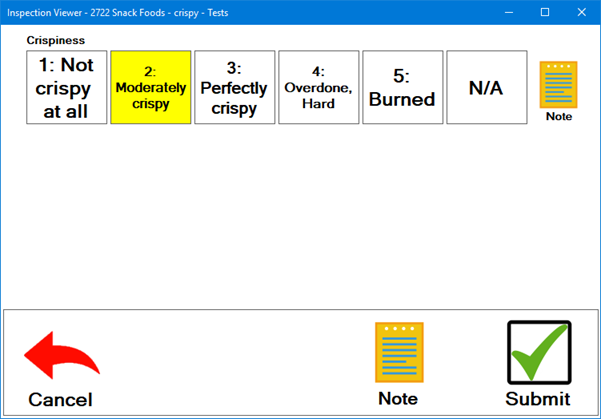Pick the 4: Overdone, Hard rating
This screenshot has height=419, width=601.
318,88
